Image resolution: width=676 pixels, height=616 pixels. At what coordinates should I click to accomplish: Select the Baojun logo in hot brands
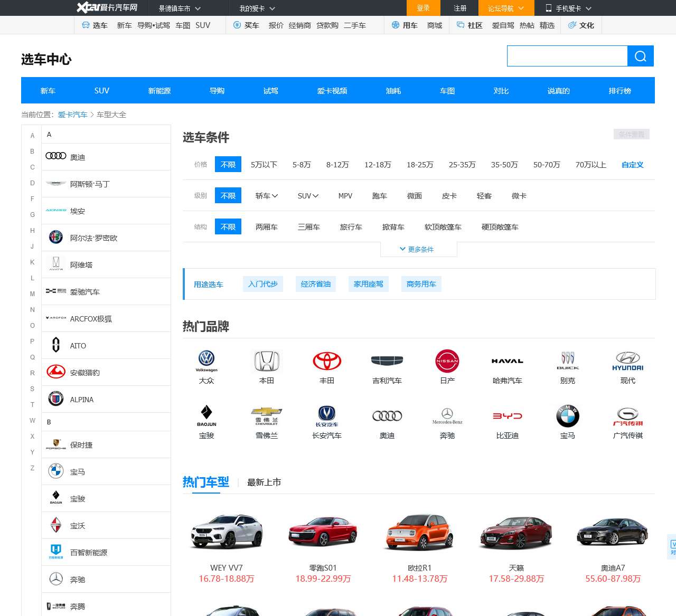pos(206,416)
